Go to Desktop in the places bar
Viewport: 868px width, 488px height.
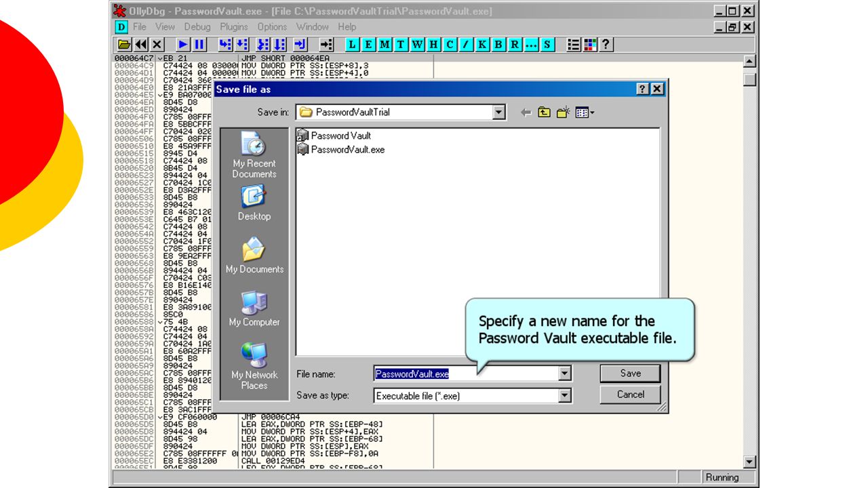click(254, 203)
